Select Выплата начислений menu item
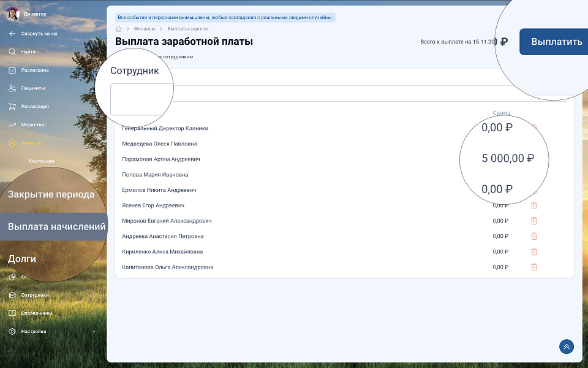 (x=56, y=227)
